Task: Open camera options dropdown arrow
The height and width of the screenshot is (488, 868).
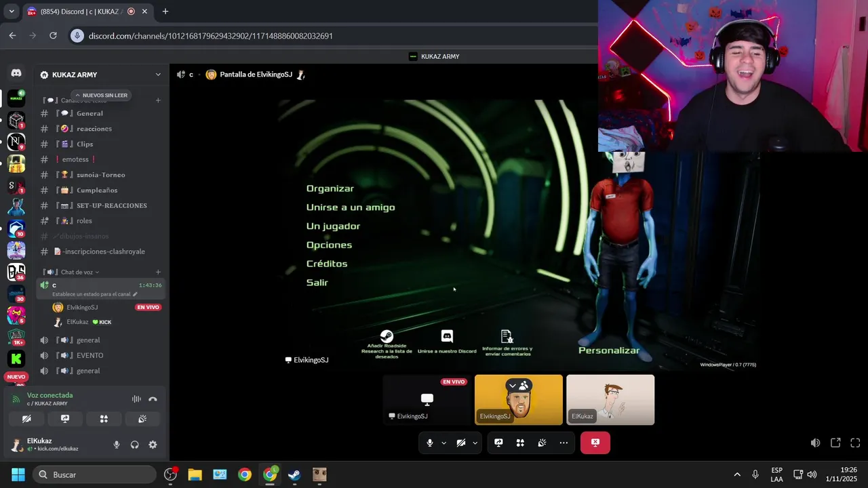Action: pyautogui.click(x=475, y=443)
